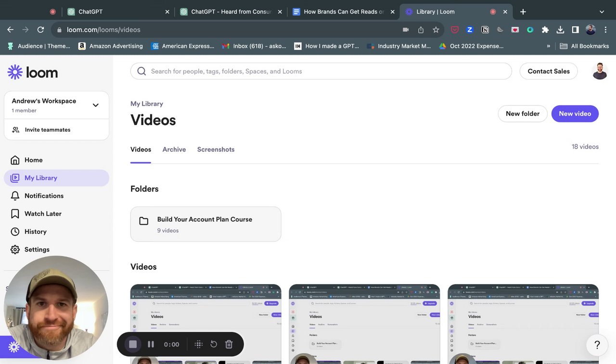Stop the Loom recording
This screenshot has width=616, height=364.
click(133, 344)
